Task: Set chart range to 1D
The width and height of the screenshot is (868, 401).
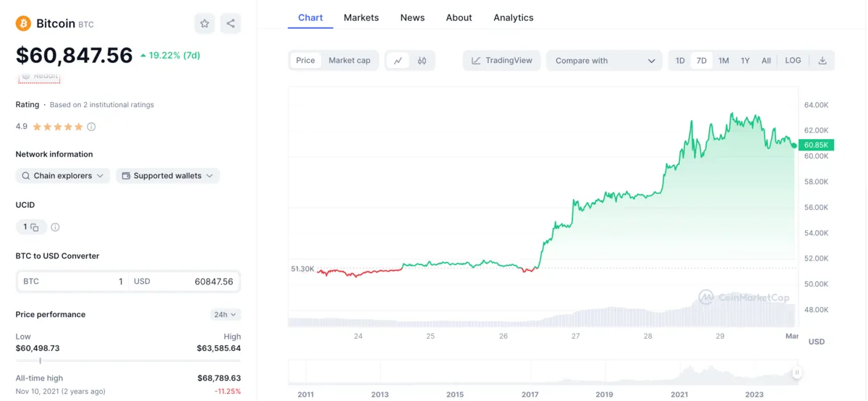Action: tap(680, 61)
